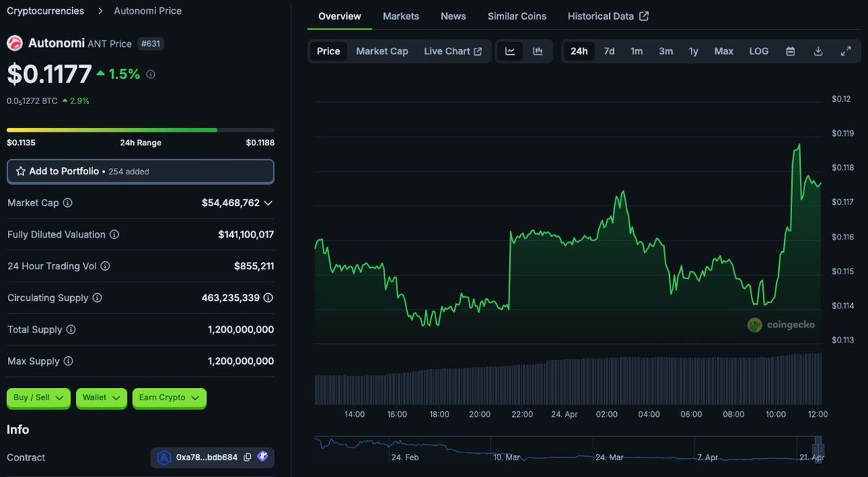868x477 pixels.
Task: Set chart range to 1m
Action: tap(637, 51)
